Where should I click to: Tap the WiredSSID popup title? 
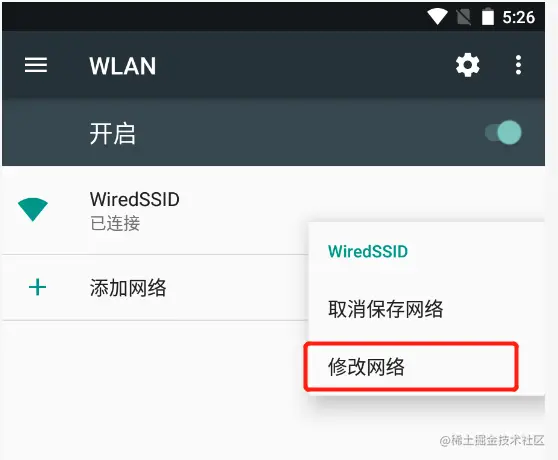pyautogui.click(x=368, y=252)
